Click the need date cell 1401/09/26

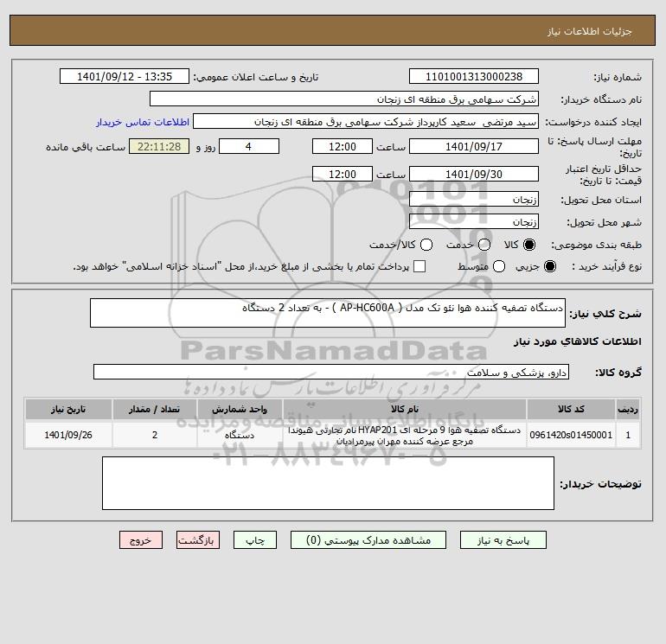point(68,435)
